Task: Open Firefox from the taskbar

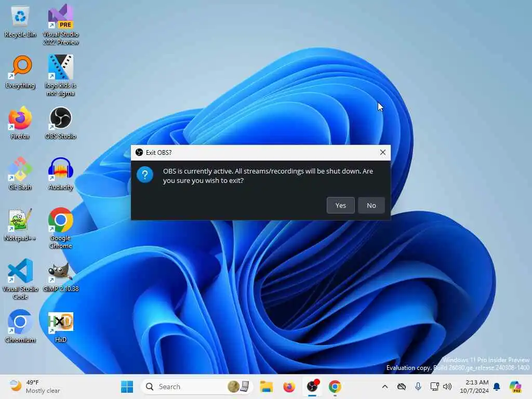Action: pos(289,387)
